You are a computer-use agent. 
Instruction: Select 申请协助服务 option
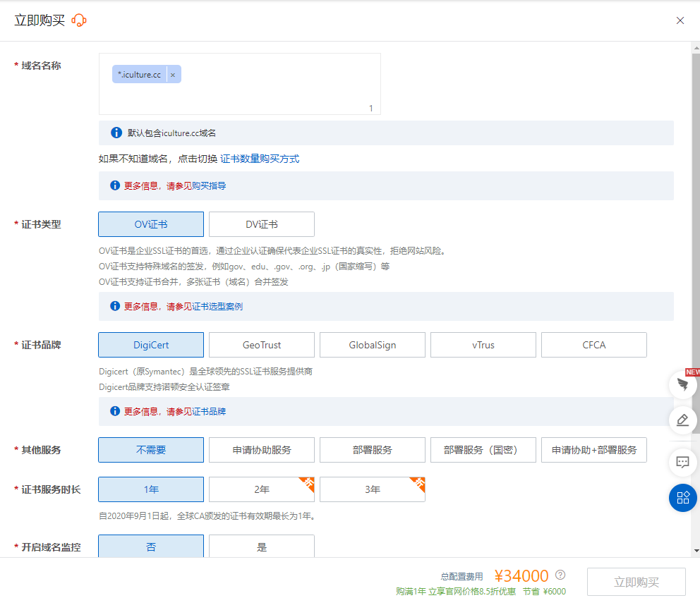pos(262,450)
